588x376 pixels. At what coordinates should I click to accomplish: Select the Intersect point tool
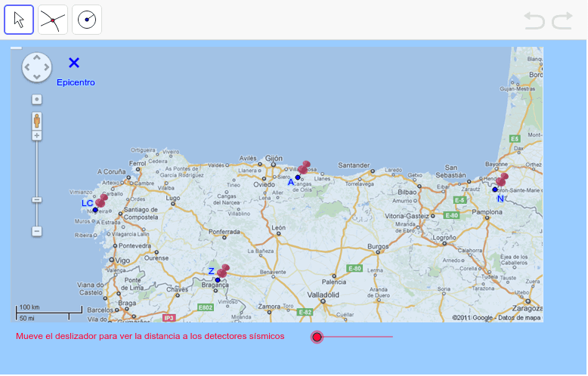point(53,20)
